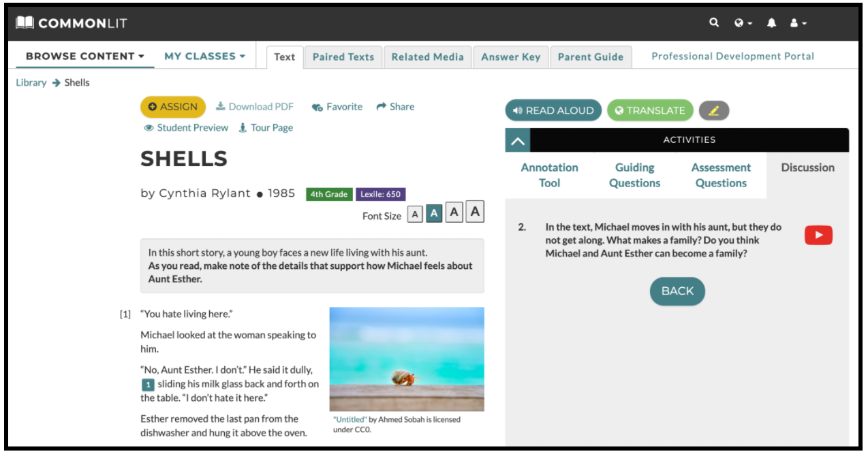
Task: Open the Parent Guide tab
Action: 591,57
